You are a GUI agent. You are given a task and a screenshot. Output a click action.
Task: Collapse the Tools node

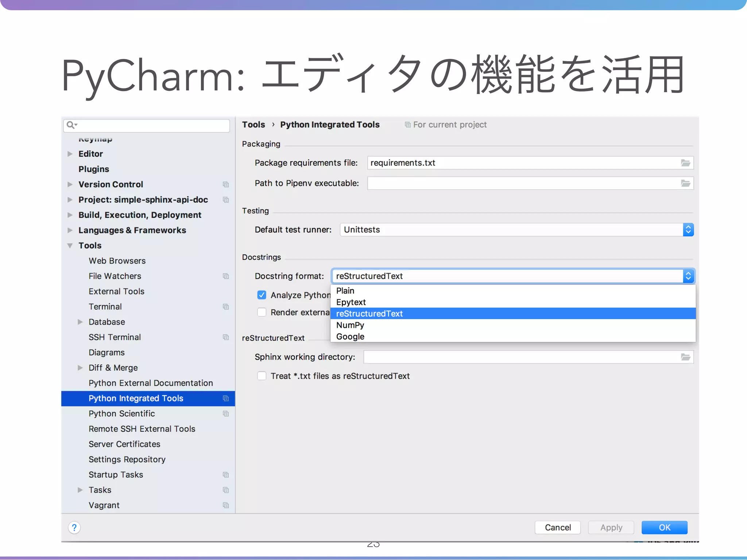click(70, 246)
